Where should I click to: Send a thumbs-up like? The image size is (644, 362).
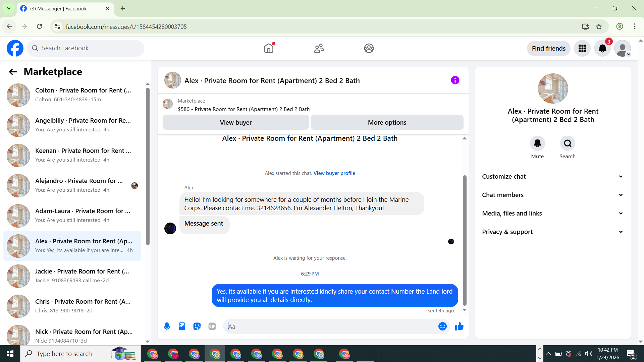459,326
